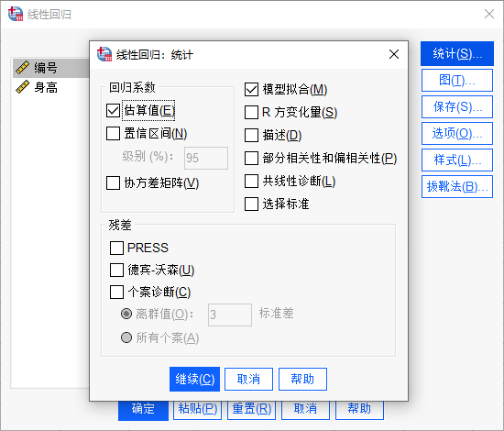Select the 编号 variable label
This screenshot has height=431, width=504.
point(46,68)
